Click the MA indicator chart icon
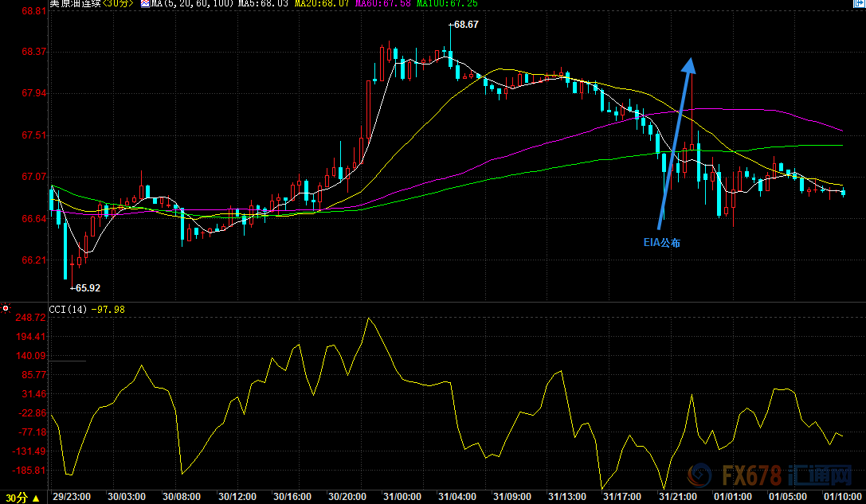The width and height of the screenshot is (866, 504). pos(145,4)
